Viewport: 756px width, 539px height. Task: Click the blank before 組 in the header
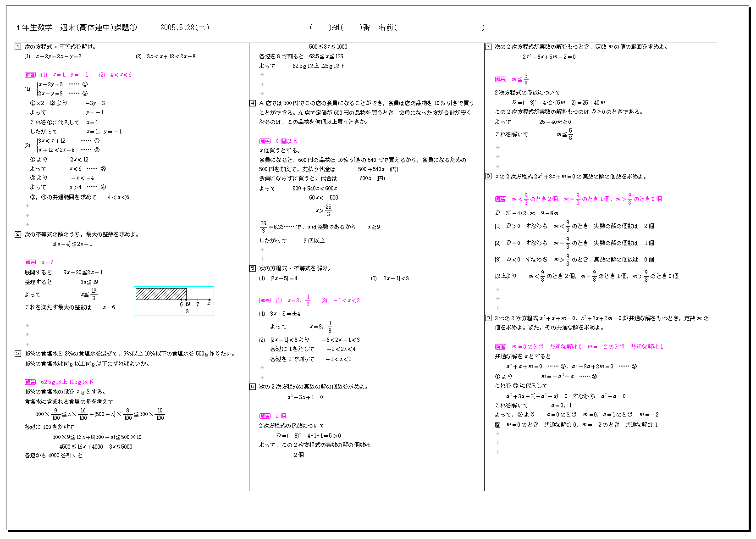[x=320, y=28]
